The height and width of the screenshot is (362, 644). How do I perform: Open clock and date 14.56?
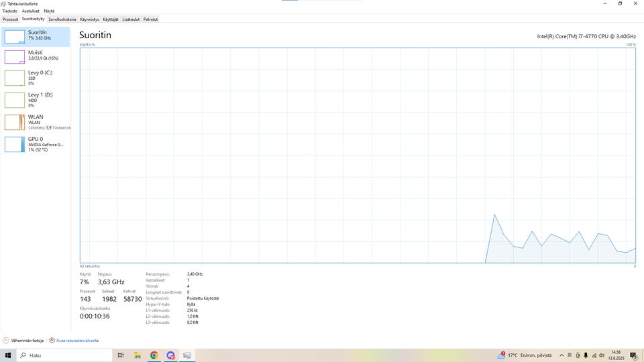point(616,355)
